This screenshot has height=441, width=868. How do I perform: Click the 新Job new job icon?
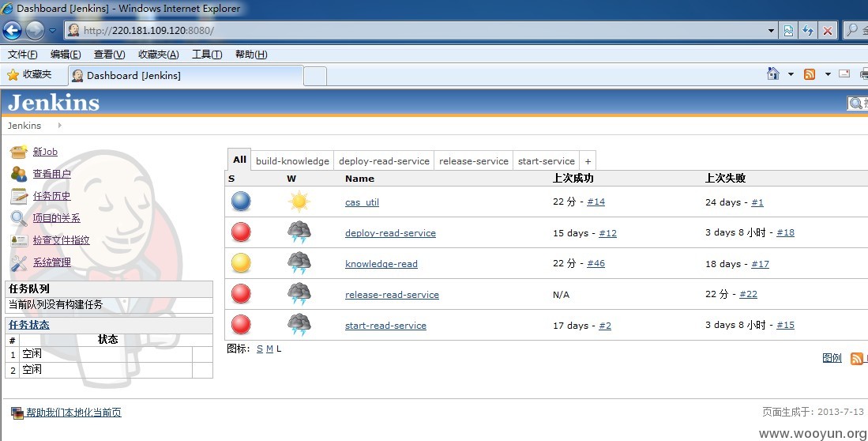click(x=19, y=151)
